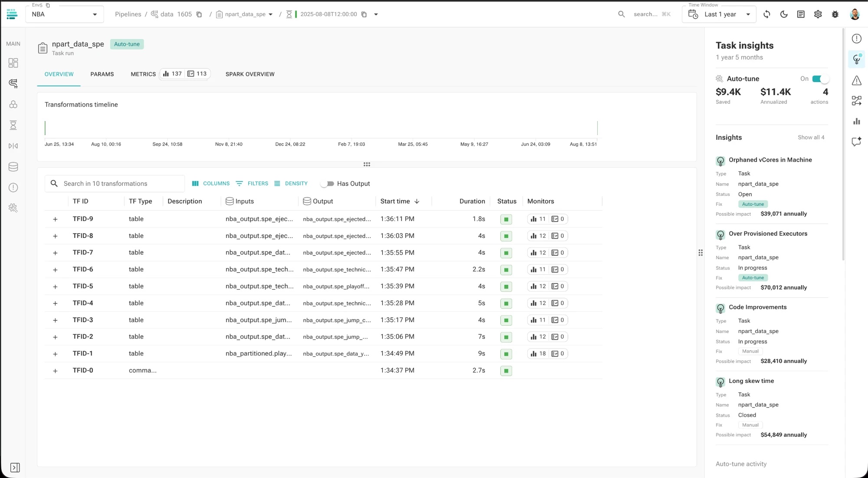The image size is (868, 478).
Task: Change table DENSITY
Action: 291,184
